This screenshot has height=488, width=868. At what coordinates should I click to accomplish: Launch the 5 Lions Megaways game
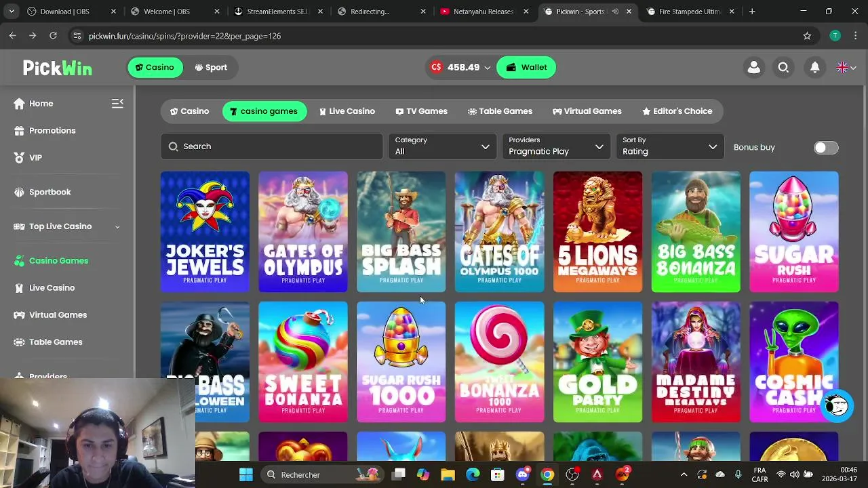click(597, 232)
